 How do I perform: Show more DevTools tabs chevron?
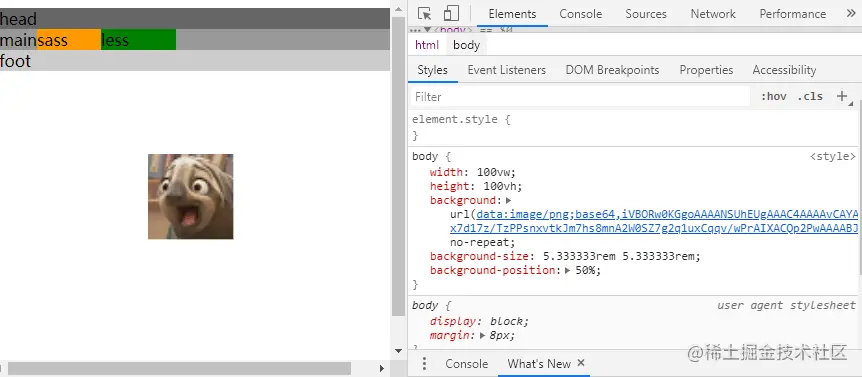(x=851, y=14)
